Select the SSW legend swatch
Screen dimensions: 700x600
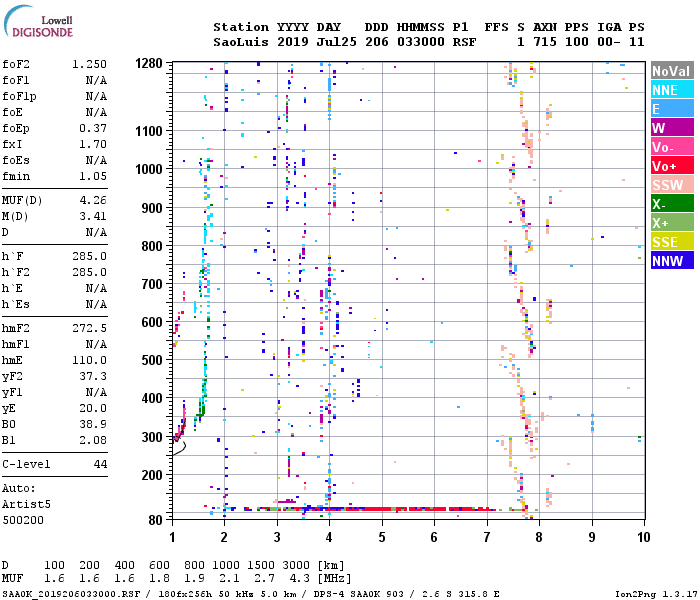(672, 185)
